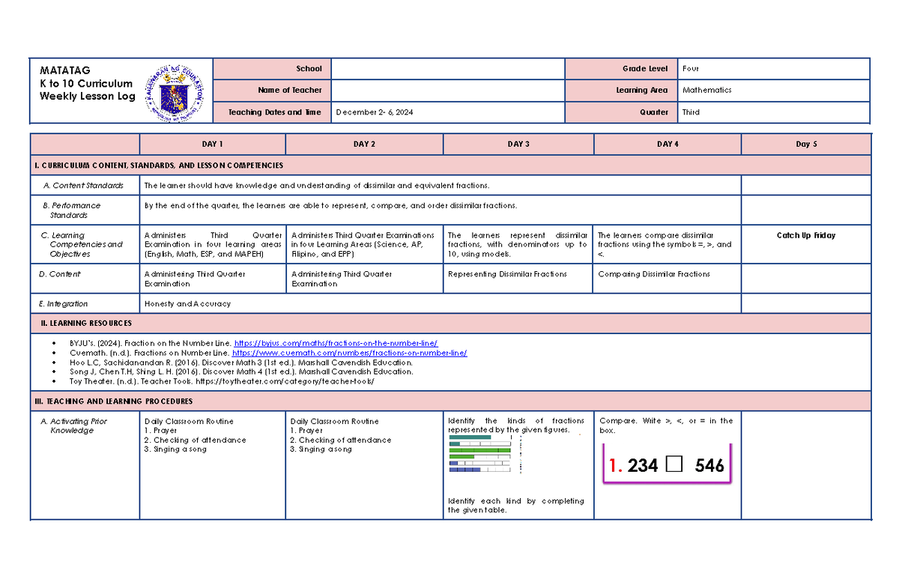Screen dimensions: 899x588
Task: Click the 234 and 546 comparison image
Action: click(666, 464)
